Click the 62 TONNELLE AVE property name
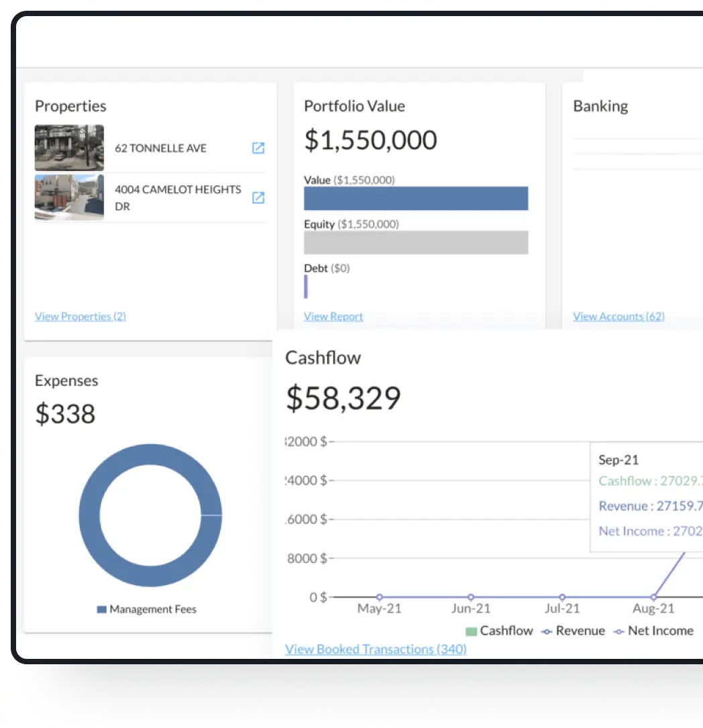This screenshot has width=703, height=728. pos(160,148)
